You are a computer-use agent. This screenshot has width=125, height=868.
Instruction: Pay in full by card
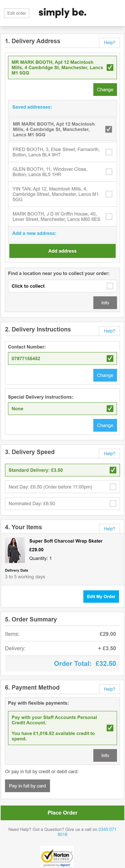tap(27, 786)
